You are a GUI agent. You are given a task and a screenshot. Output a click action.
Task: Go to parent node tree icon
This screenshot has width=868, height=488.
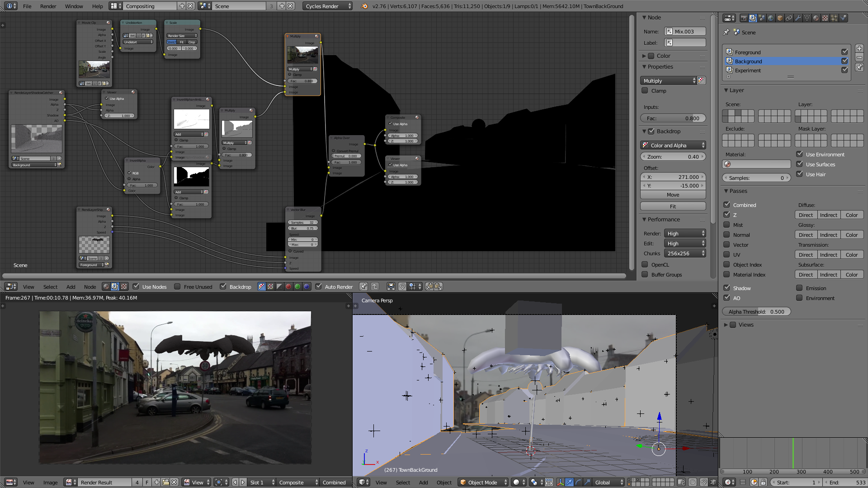coord(375,286)
